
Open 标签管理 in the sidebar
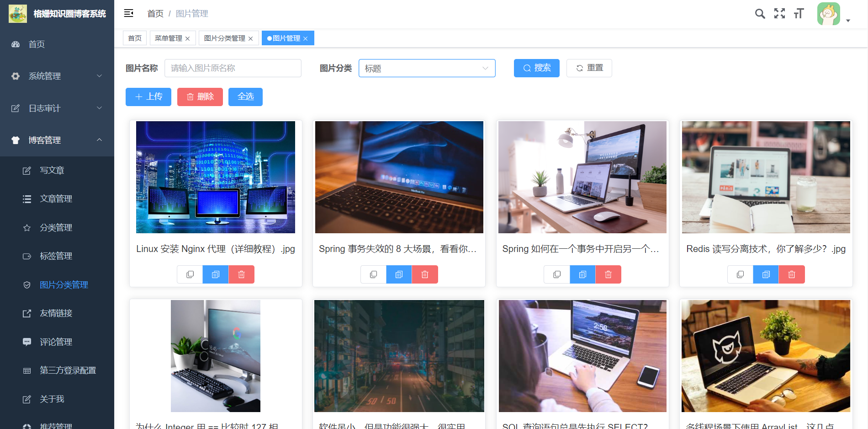tap(57, 256)
